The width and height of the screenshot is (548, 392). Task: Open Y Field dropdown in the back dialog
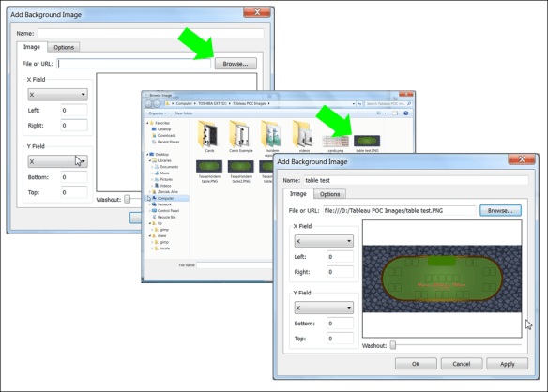coord(57,161)
